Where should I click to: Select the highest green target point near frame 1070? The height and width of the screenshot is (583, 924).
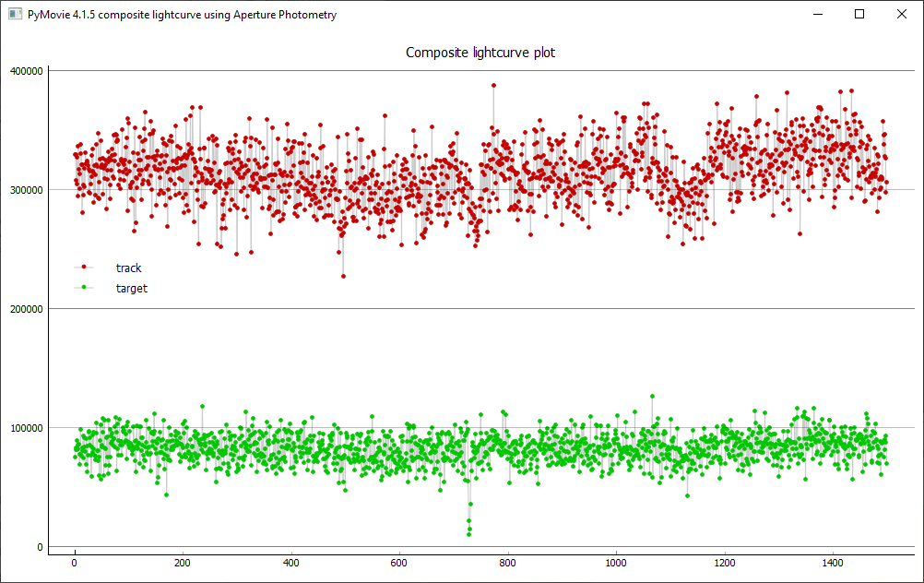[652, 396]
